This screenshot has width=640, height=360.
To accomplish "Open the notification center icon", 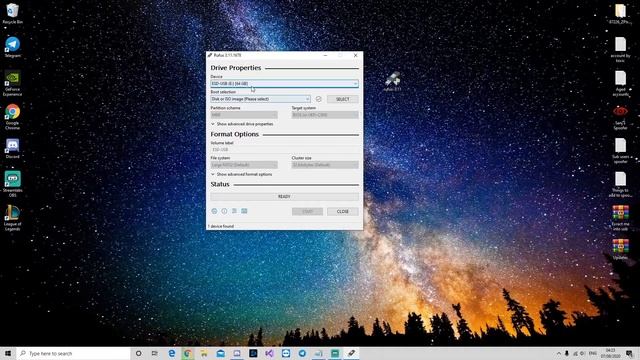I will pyautogui.click(x=629, y=353).
